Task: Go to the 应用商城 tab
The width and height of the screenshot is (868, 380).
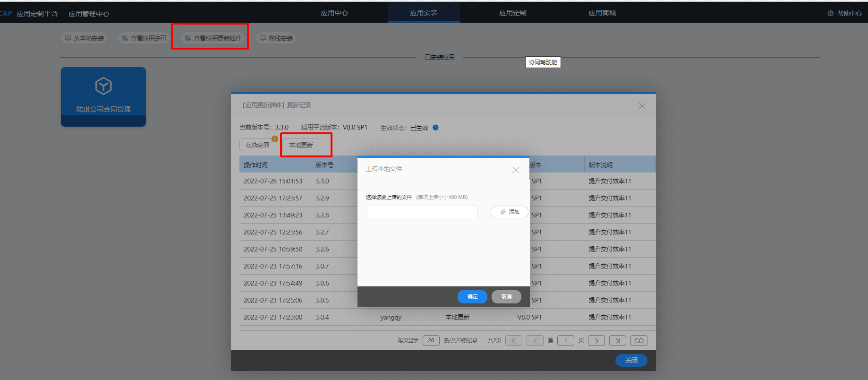Action: point(602,13)
